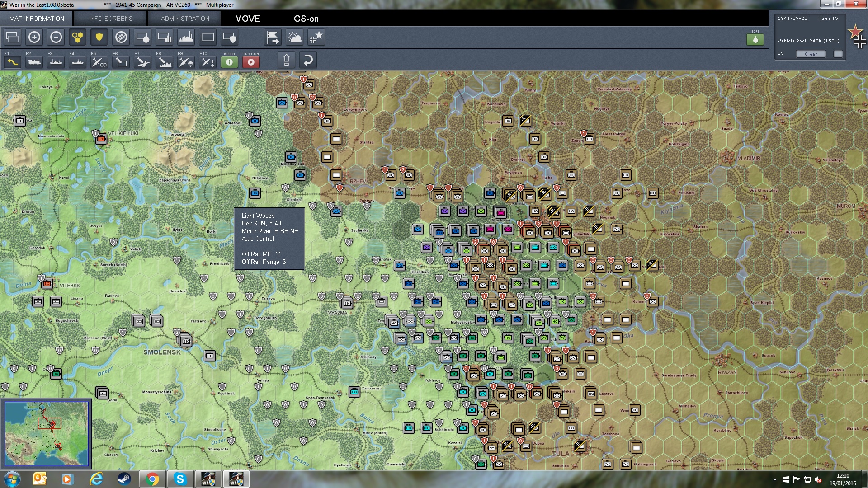Switch to the Info Screens tab
Viewport: 868px width, 488px height.
pyautogui.click(x=111, y=19)
